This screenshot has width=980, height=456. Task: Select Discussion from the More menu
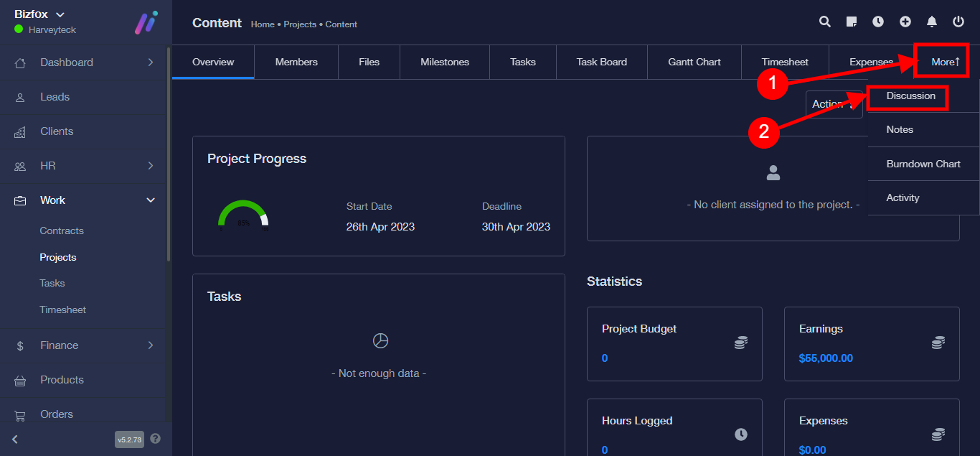coord(910,96)
